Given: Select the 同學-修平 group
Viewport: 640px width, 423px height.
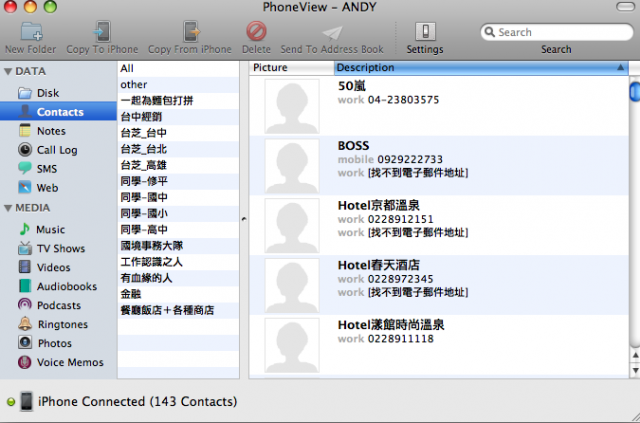Looking at the screenshot, I should pos(178,181).
